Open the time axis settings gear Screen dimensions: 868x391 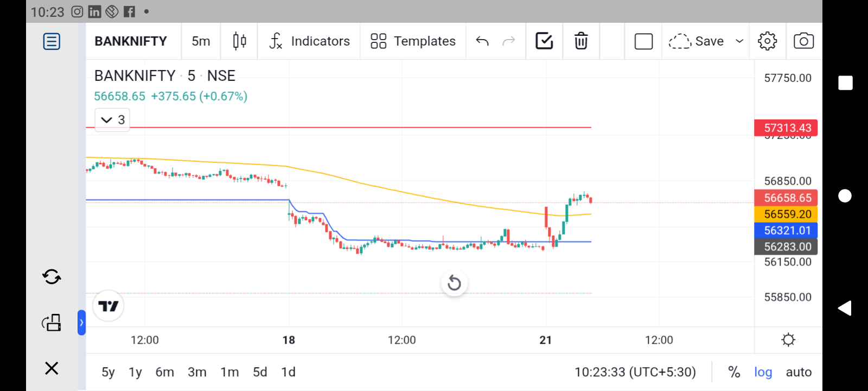pyautogui.click(x=788, y=340)
